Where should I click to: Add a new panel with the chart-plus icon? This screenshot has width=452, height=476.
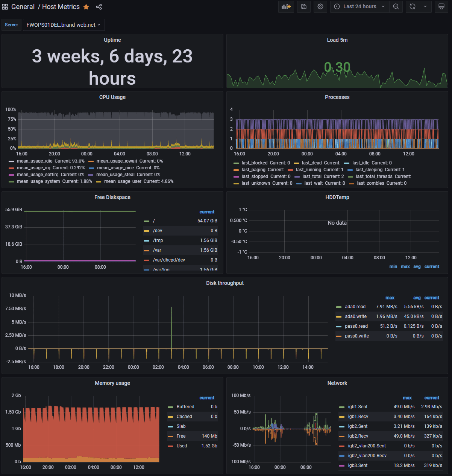point(286,6)
